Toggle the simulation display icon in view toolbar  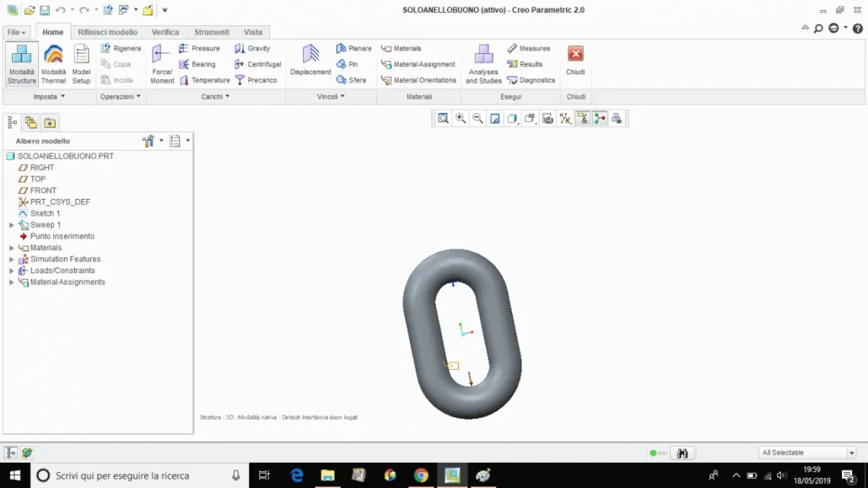pos(617,118)
